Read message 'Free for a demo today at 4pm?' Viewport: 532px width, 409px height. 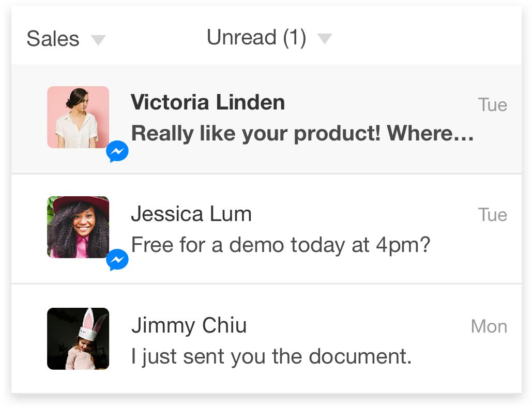click(281, 245)
